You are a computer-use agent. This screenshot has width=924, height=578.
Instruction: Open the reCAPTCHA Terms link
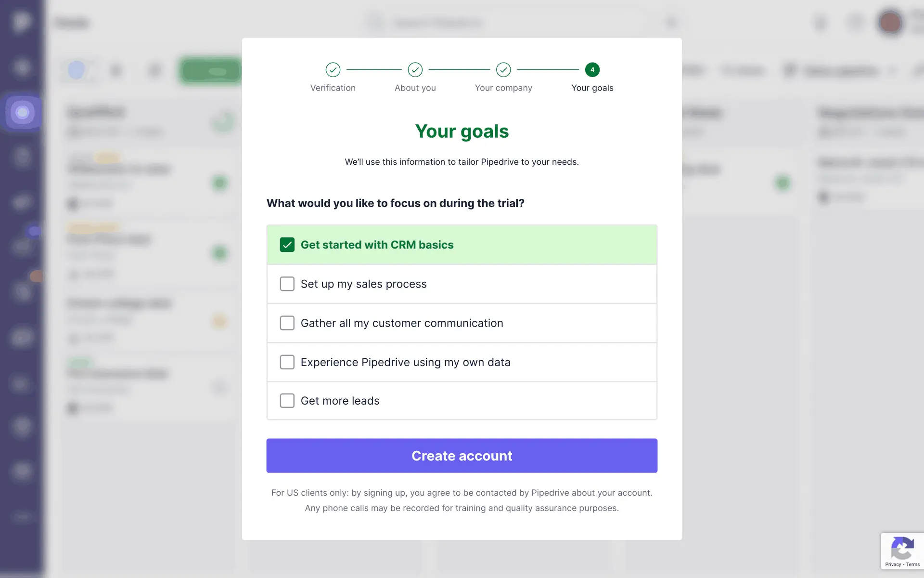(913, 565)
